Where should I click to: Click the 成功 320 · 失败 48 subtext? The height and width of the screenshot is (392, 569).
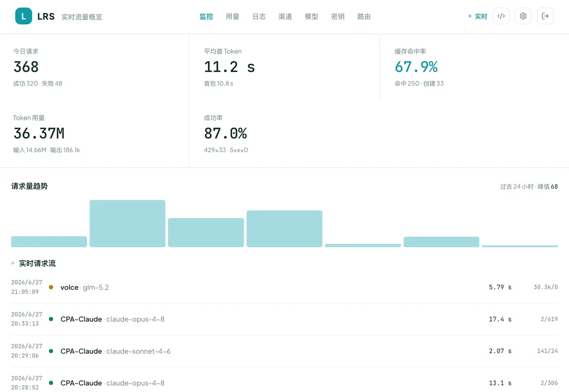click(38, 83)
